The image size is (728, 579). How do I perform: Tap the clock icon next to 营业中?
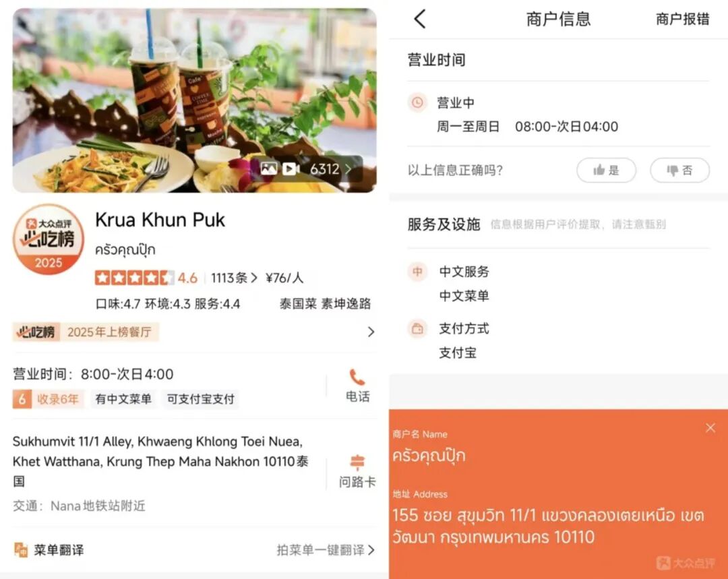(x=417, y=102)
